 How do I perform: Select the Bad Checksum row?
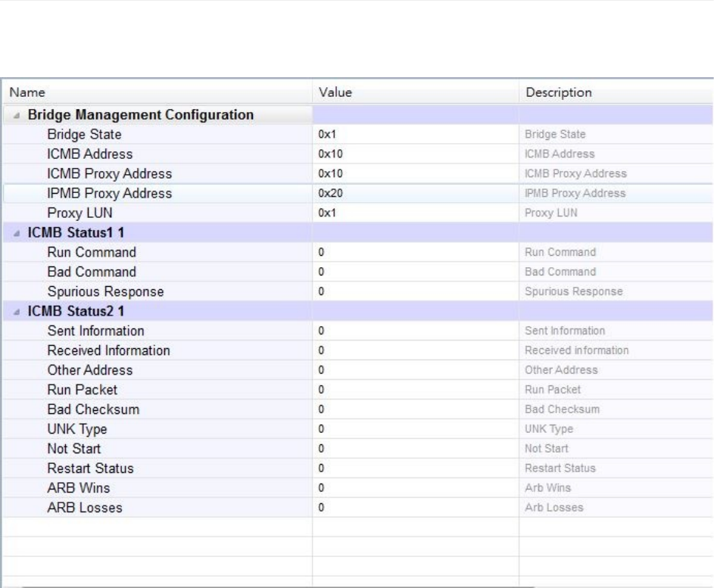tap(358, 409)
